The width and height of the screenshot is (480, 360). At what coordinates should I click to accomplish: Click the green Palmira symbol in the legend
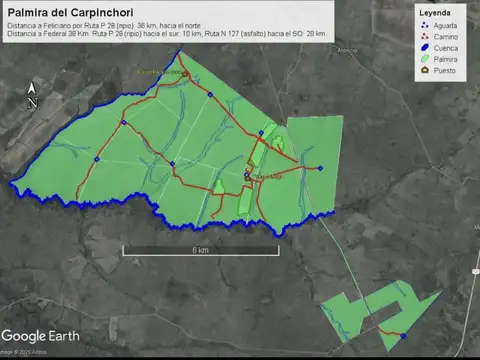click(x=425, y=59)
